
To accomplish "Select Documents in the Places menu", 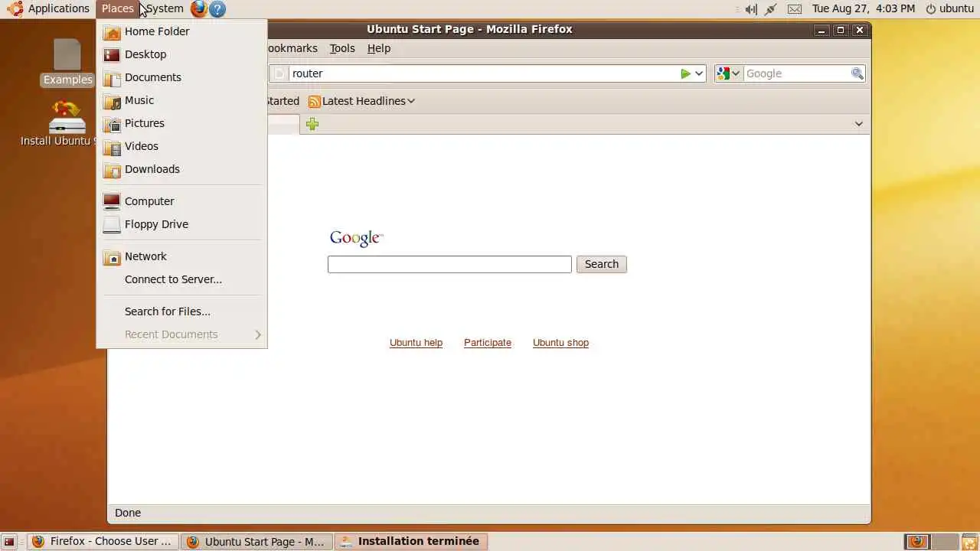I will [x=181, y=77].
